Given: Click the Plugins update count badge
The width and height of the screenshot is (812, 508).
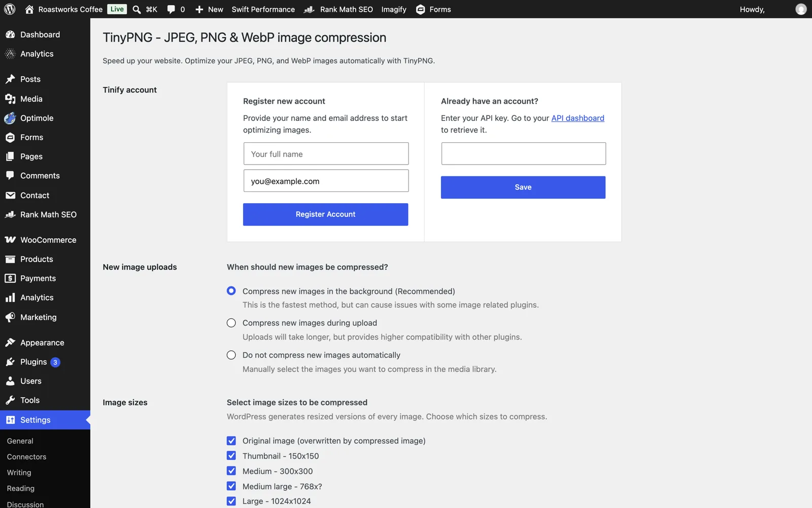Looking at the screenshot, I should click(55, 362).
